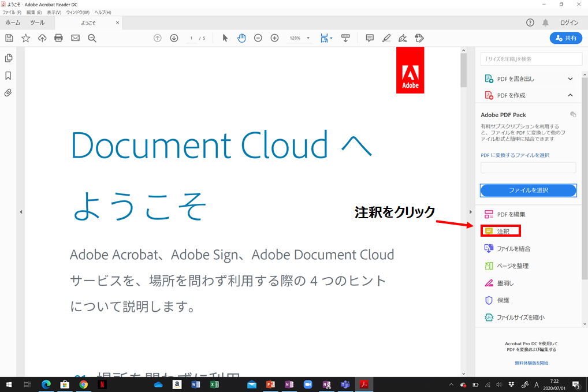This screenshot has height=392, width=588.
Task: Click the tools pane scrollbar
Action: pos(585,178)
